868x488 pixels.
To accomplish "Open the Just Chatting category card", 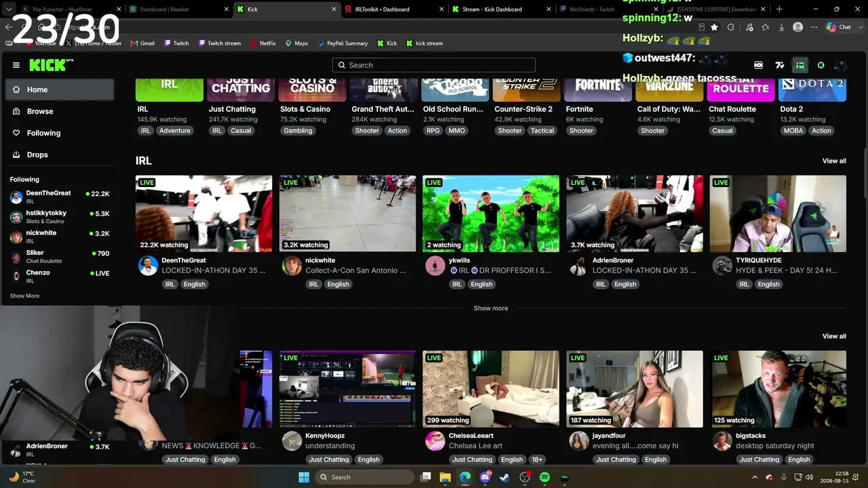I will click(x=241, y=90).
